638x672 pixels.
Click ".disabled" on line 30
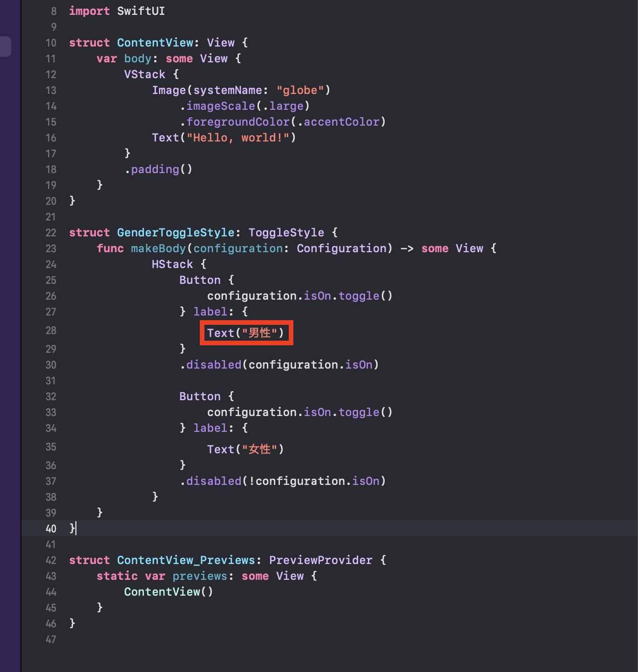[210, 365]
